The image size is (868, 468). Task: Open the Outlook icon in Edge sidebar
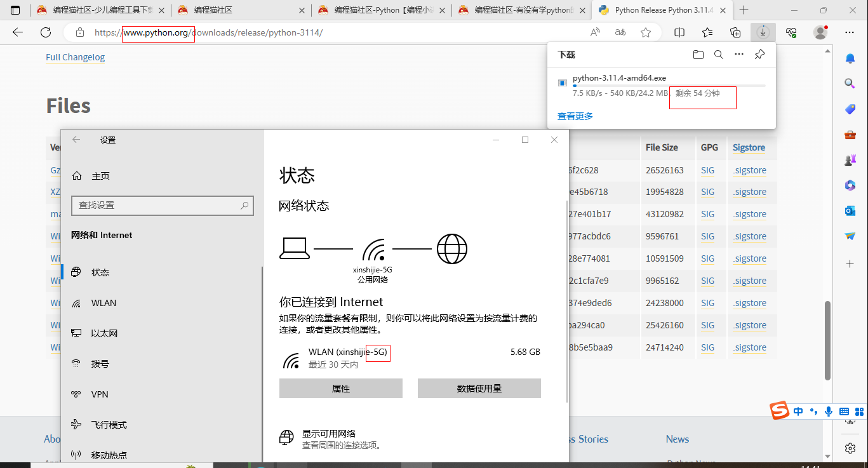tap(850, 211)
